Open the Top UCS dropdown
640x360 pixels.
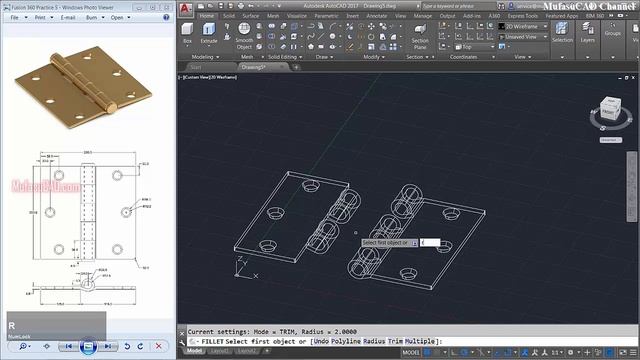(475, 47)
